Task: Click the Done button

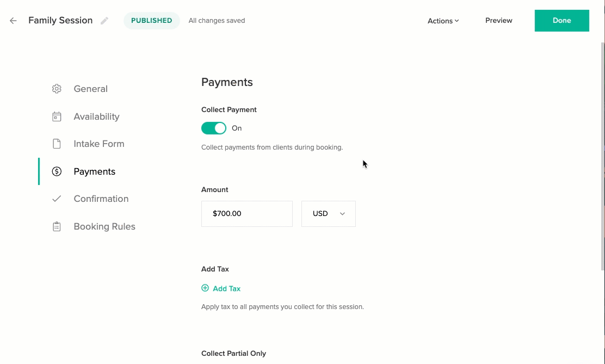Action: point(561,20)
